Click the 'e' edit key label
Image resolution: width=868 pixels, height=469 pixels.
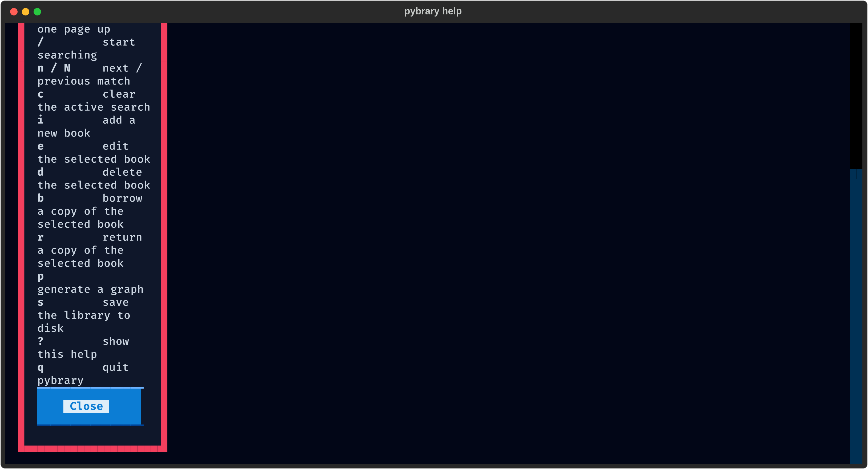[x=40, y=146]
